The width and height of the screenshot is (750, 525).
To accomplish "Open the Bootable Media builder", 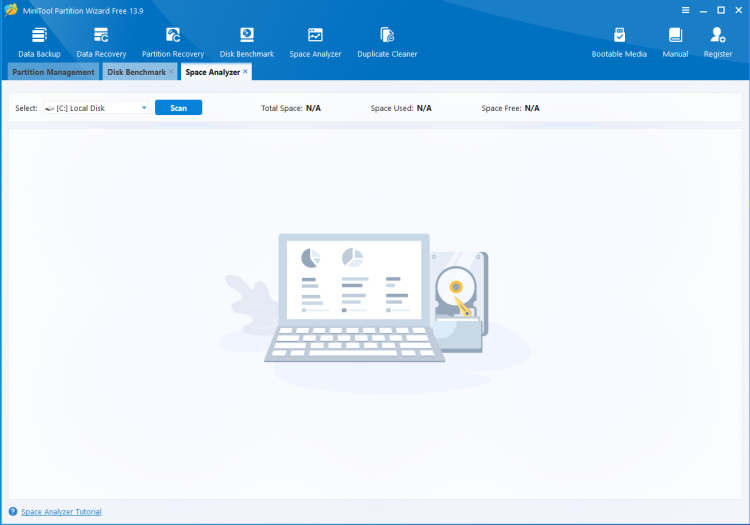I will click(x=619, y=42).
